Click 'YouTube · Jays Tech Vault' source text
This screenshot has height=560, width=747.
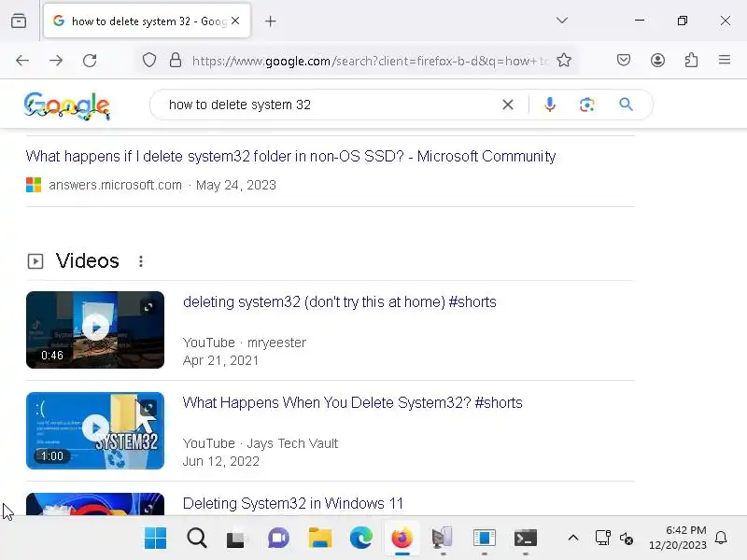click(x=261, y=444)
